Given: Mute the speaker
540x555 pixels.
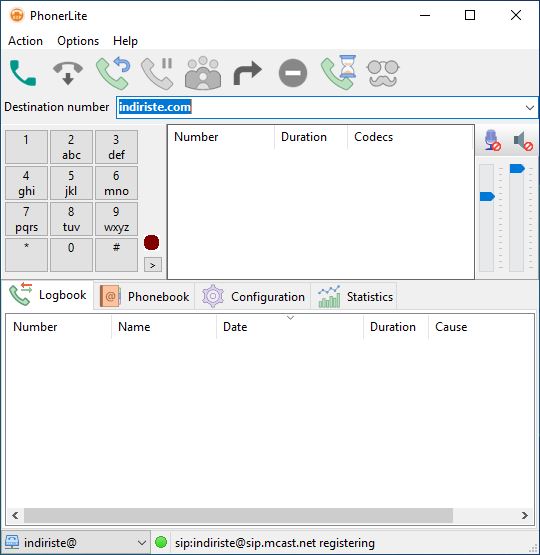Looking at the screenshot, I should tap(523, 141).
